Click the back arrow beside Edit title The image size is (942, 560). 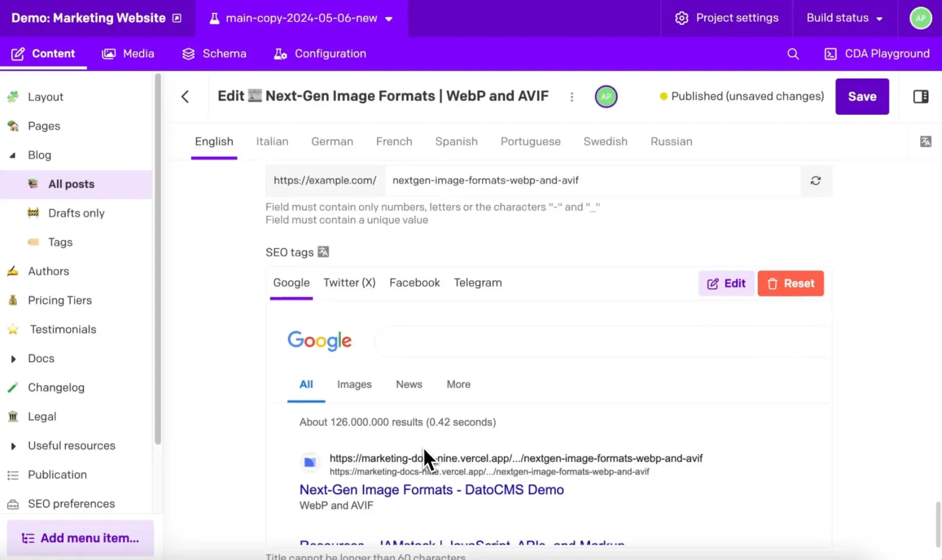tap(185, 96)
